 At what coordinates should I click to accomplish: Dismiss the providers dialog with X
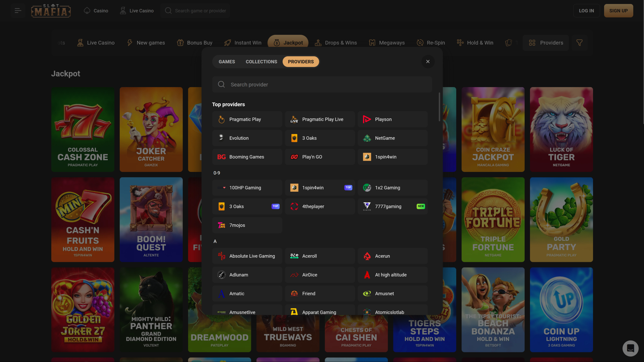pyautogui.click(x=428, y=61)
